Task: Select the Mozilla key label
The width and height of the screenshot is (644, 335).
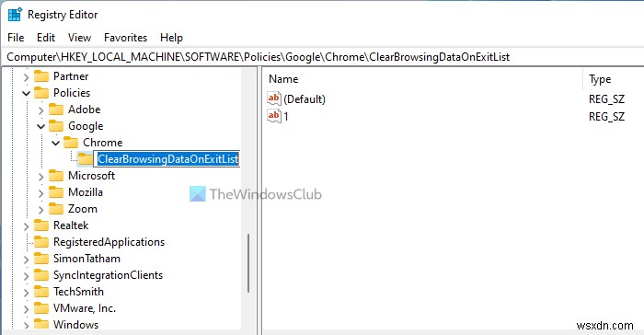Action: point(86,192)
